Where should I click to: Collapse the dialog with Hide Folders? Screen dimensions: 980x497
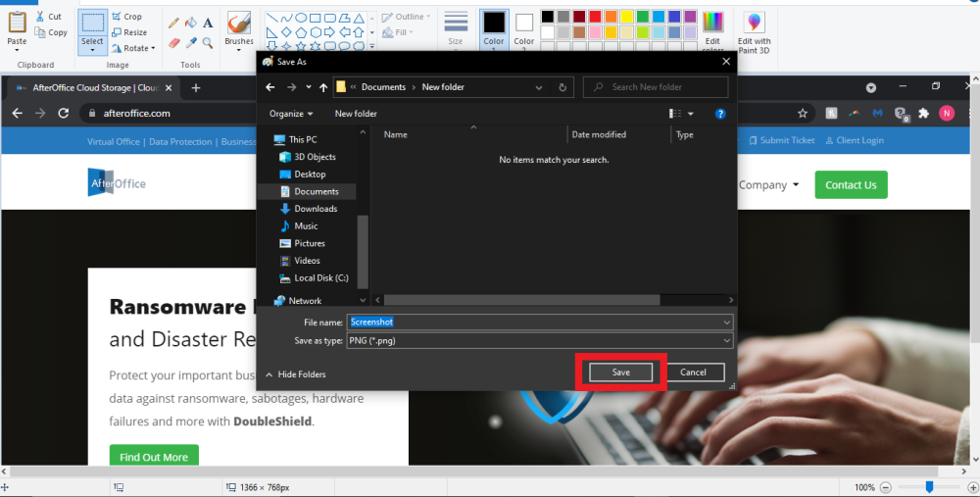[x=294, y=374]
